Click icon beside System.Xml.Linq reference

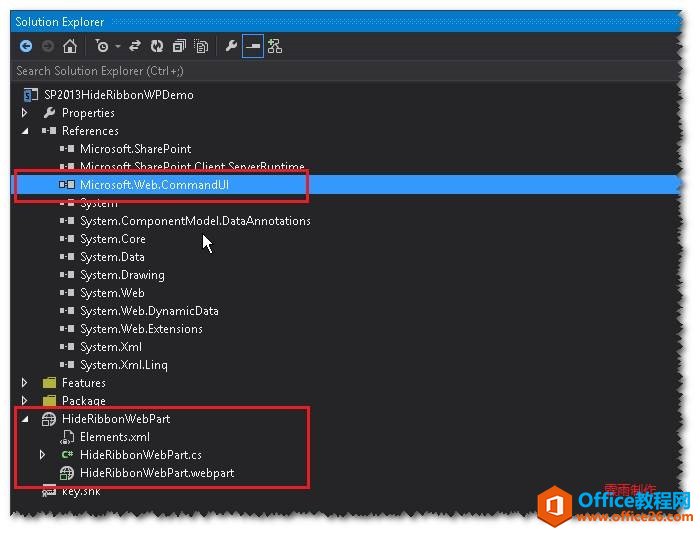pyautogui.click(x=67, y=365)
